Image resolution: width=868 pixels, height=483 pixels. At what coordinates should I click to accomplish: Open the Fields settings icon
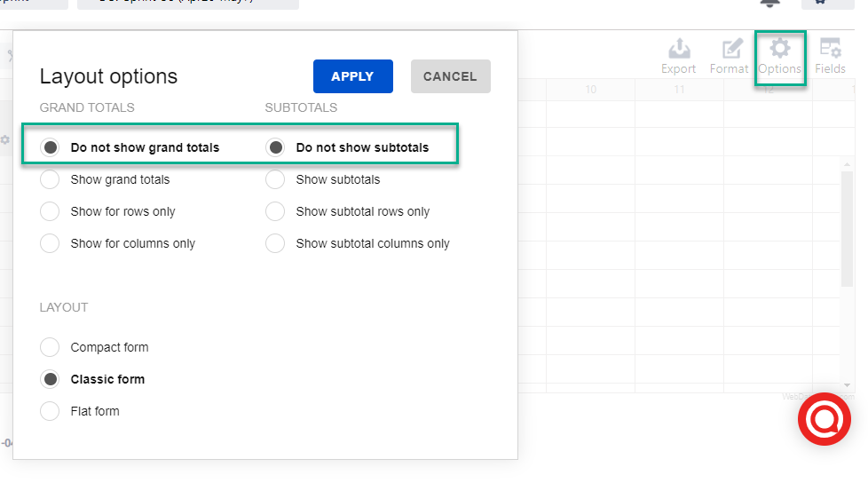(x=830, y=55)
